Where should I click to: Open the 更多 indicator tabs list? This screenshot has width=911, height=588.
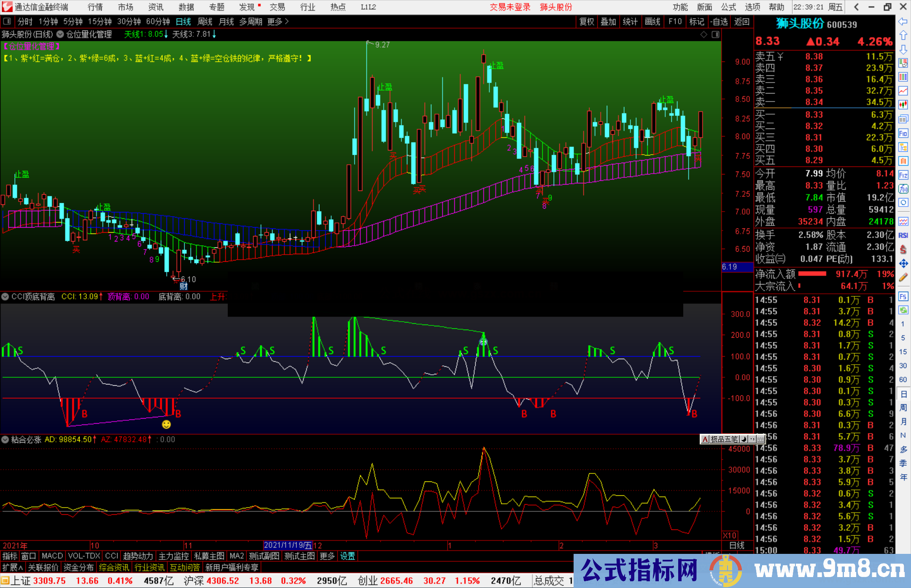pyautogui.click(x=327, y=556)
